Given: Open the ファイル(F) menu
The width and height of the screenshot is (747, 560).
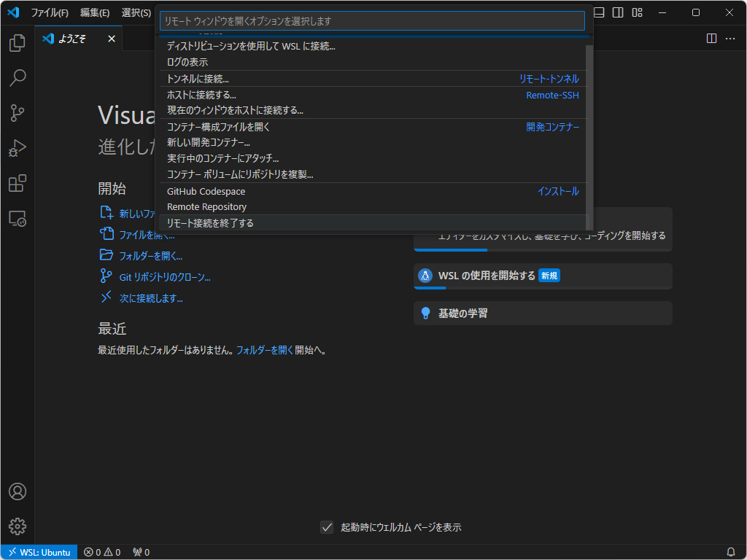Looking at the screenshot, I should [x=50, y=13].
